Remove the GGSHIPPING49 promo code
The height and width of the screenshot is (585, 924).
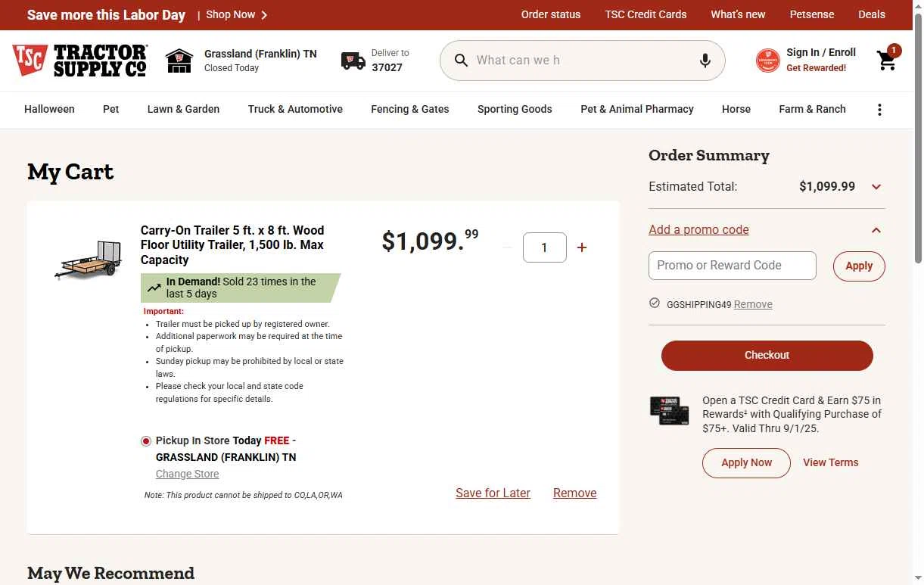[x=753, y=304]
